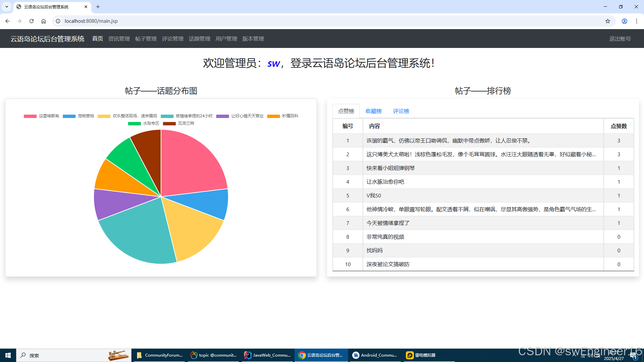
Task: Toggle the 宠物营地 legend entry
Action: tap(79, 116)
